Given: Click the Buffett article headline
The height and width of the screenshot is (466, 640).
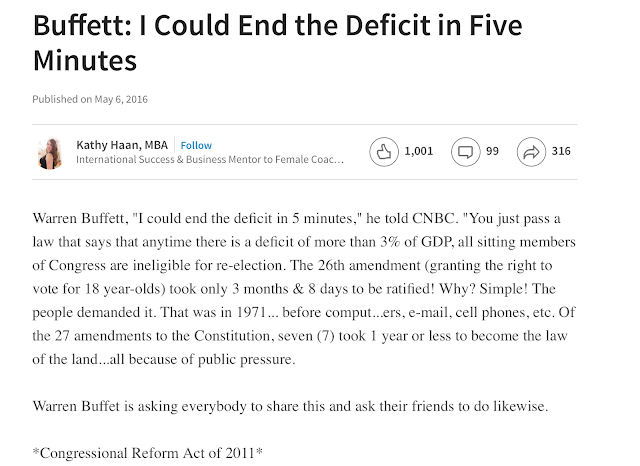Looking at the screenshot, I should pos(278,42).
